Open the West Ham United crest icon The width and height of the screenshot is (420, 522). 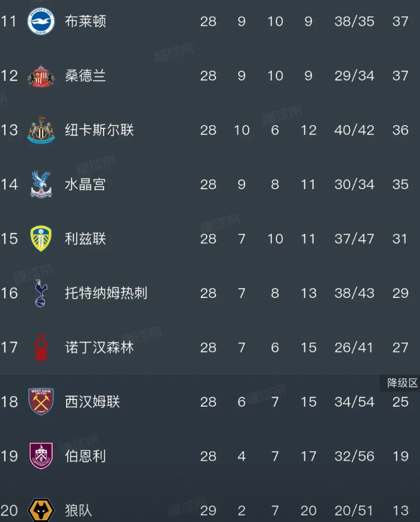tap(41, 402)
